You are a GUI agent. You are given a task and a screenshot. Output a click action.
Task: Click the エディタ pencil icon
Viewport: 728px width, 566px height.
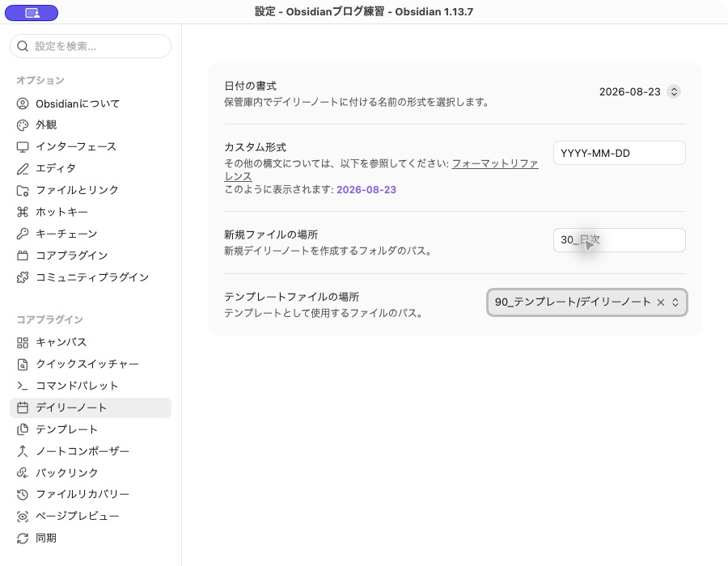pyautogui.click(x=23, y=169)
